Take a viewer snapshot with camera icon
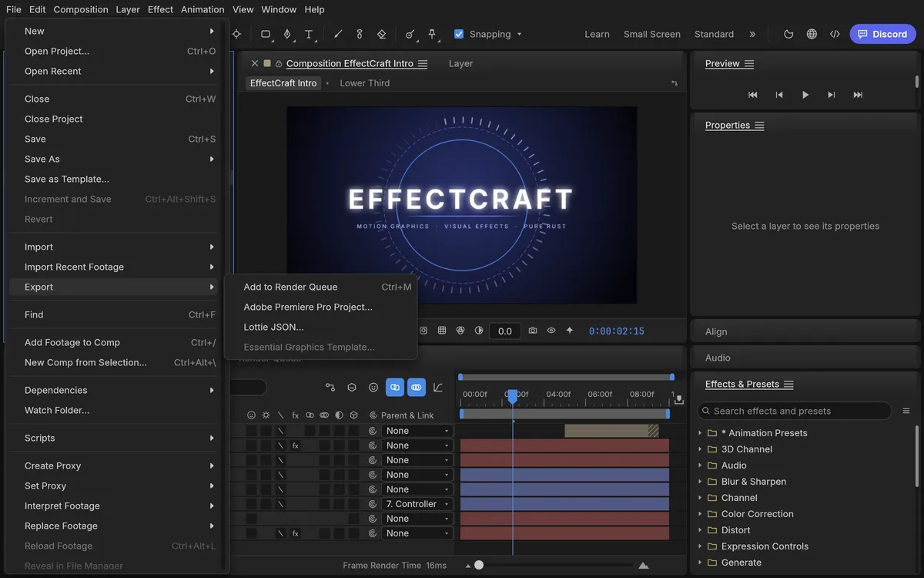This screenshot has width=924, height=578. tap(533, 331)
